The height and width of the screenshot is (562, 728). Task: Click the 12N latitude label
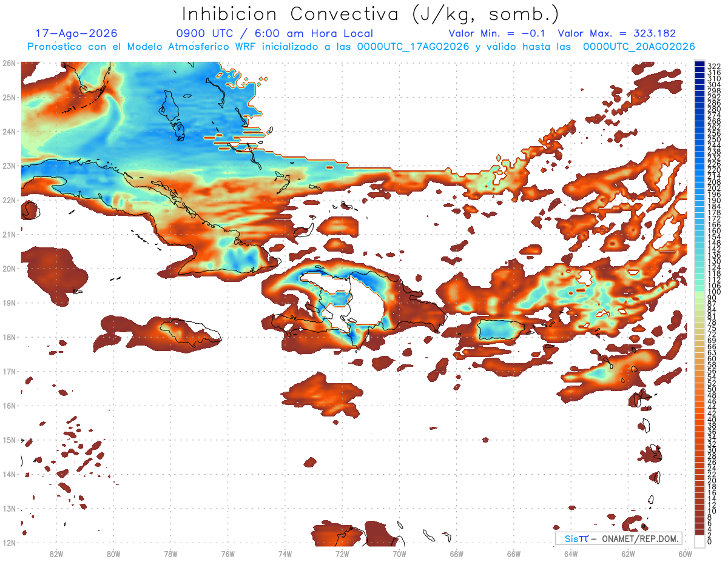[x=9, y=543]
